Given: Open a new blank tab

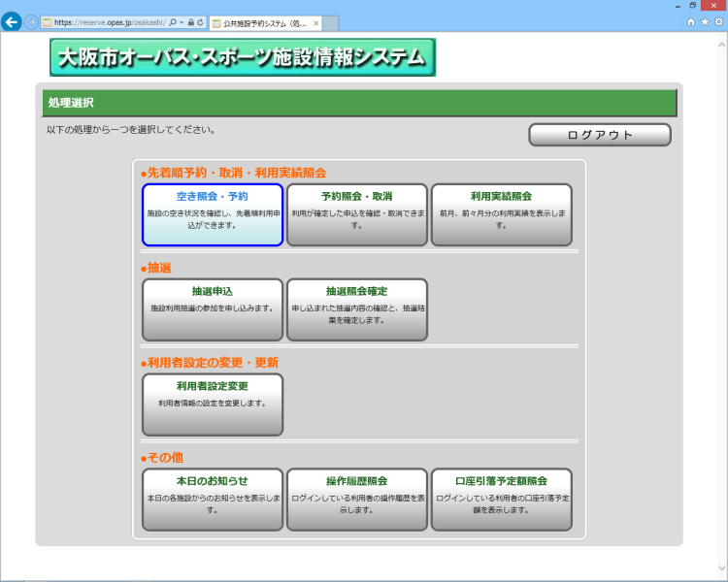Looking at the screenshot, I should [x=331, y=23].
